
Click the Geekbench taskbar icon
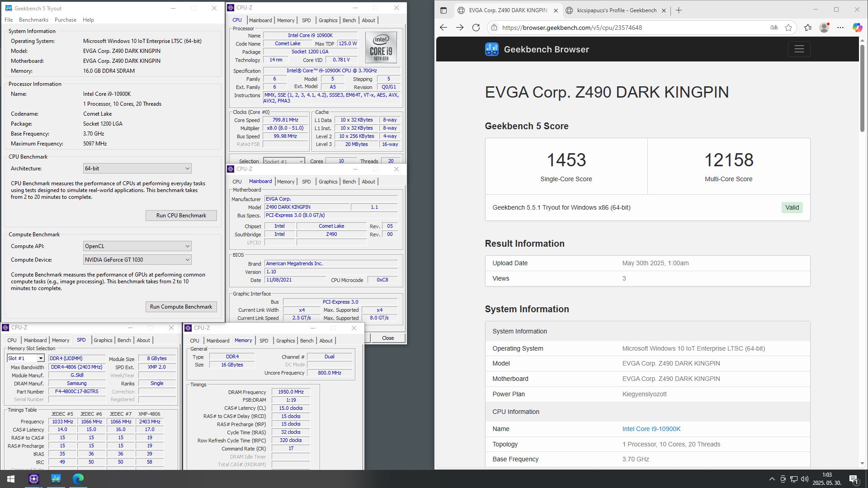(x=56, y=479)
